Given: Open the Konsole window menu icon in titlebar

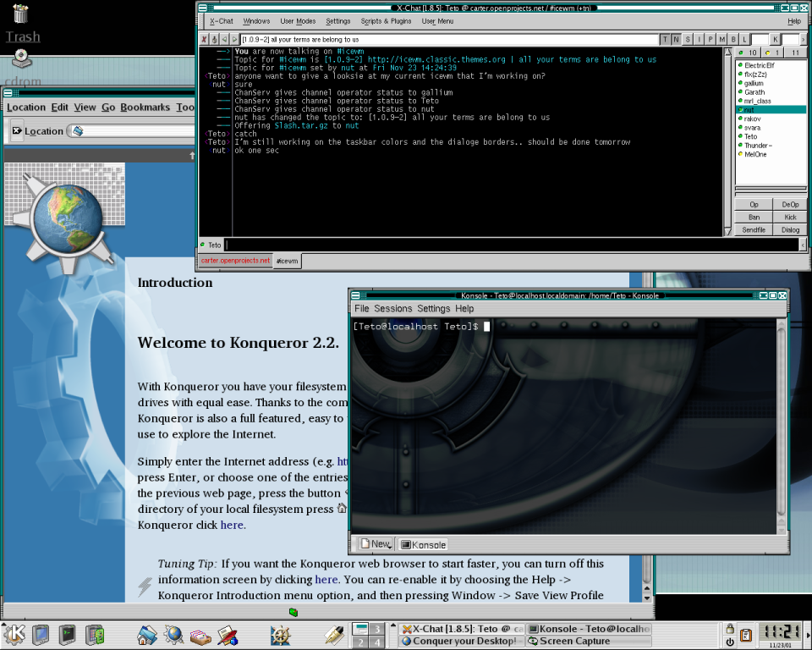Looking at the screenshot, I should [x=355, y=295].
